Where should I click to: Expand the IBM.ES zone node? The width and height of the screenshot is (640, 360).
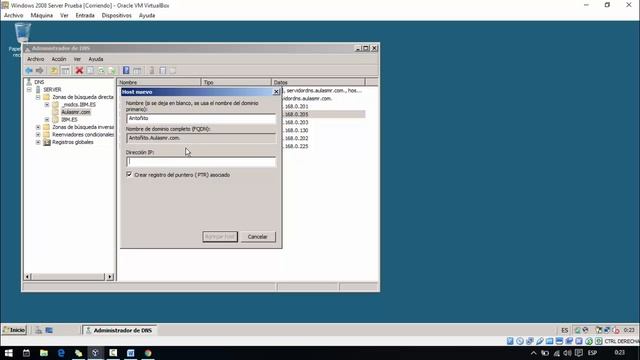pyautogui.click(x=47, y=120)
